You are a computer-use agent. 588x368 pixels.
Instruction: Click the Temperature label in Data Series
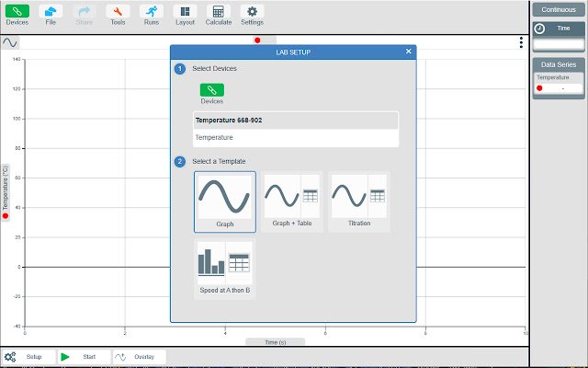[x=553, y=77]
